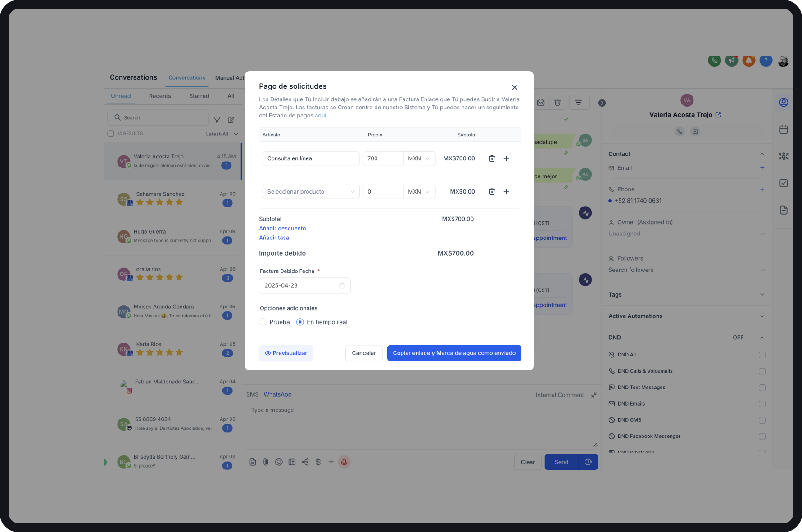The height and width of the screenshot is (532, 802).
Task: Open the emoji picker in message toolbar
Action: [279, 462]
